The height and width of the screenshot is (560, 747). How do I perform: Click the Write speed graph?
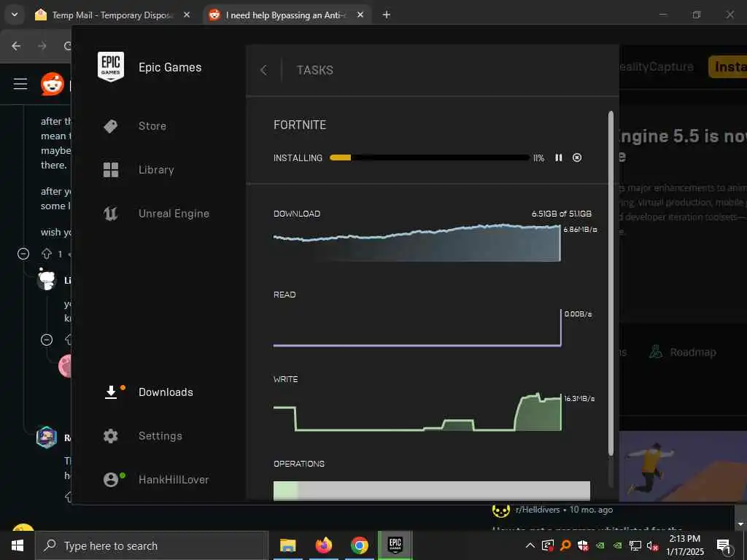417,413
